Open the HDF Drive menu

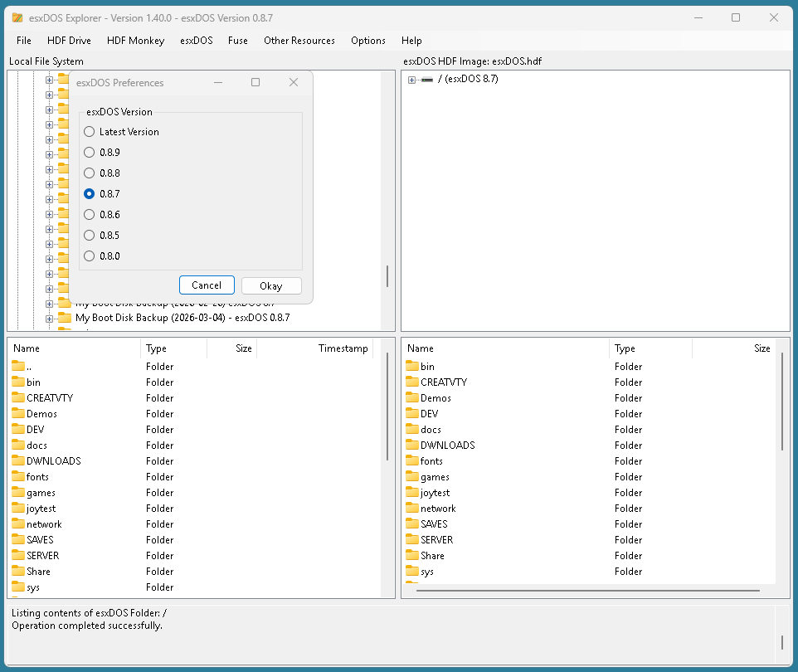tap(69, 41)
